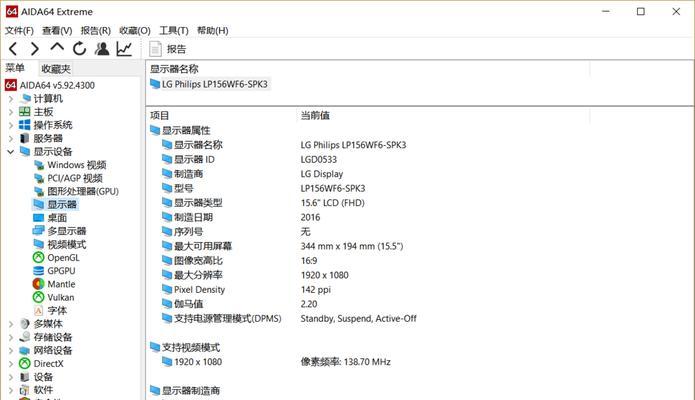Open the graph chart toolbar icon
The width and height of the screenshot is (695, 400).
[124, 48]
